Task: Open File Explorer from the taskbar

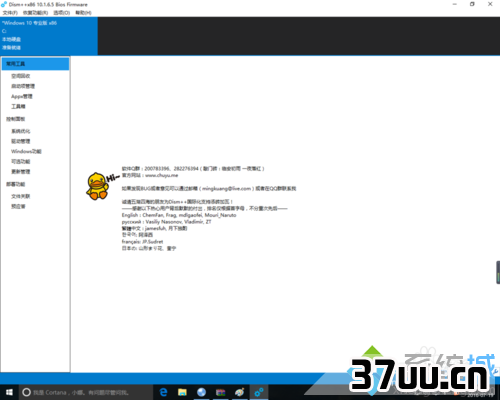Action: pos(182,392)
